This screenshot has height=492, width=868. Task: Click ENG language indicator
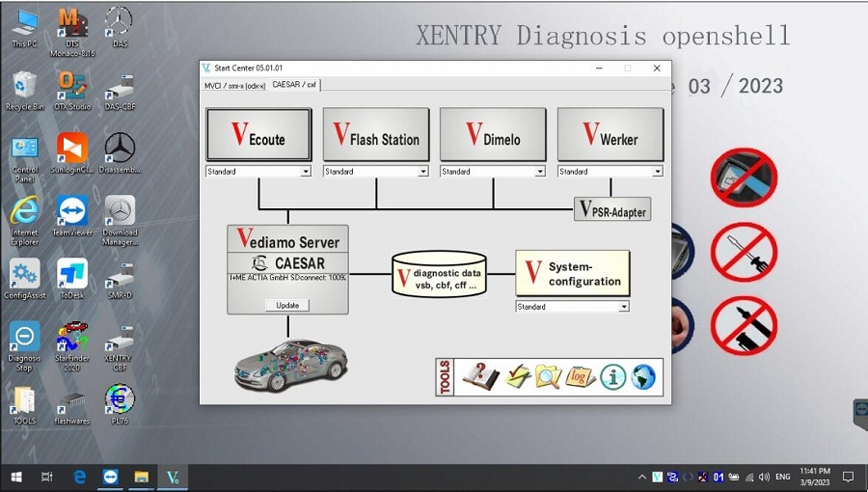coord(783,478)
